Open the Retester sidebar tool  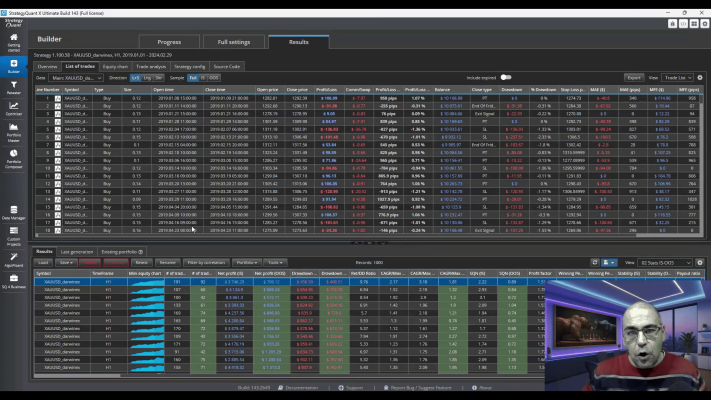(14, 88)
